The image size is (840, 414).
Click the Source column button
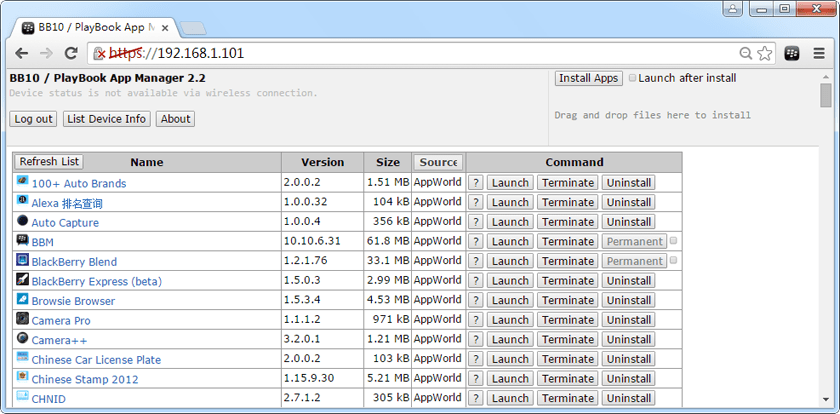(x=438, y=162)
